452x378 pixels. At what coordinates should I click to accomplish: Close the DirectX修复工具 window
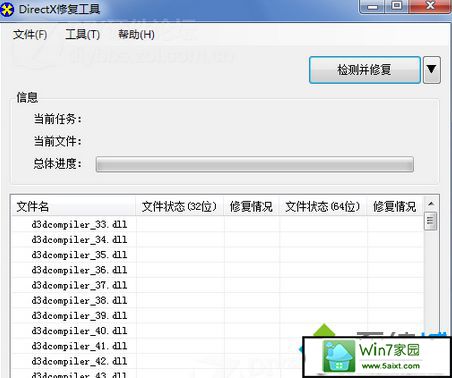coord(430,7)
